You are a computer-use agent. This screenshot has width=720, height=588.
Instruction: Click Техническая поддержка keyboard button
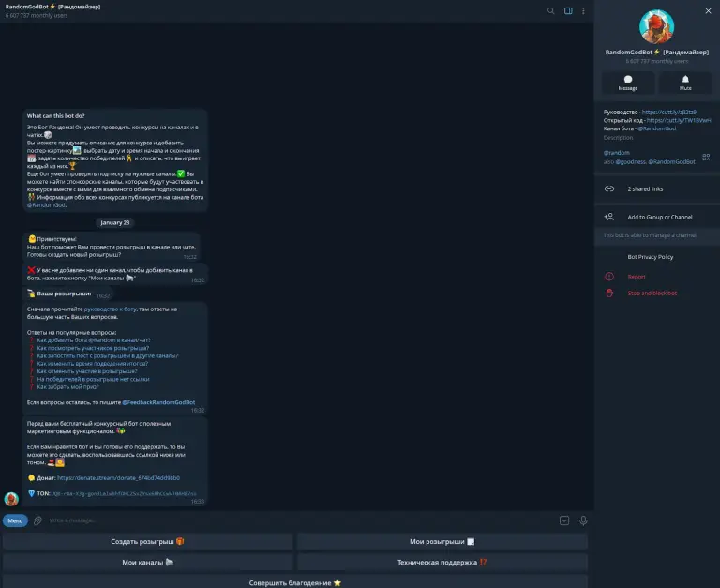coord(442,563)
